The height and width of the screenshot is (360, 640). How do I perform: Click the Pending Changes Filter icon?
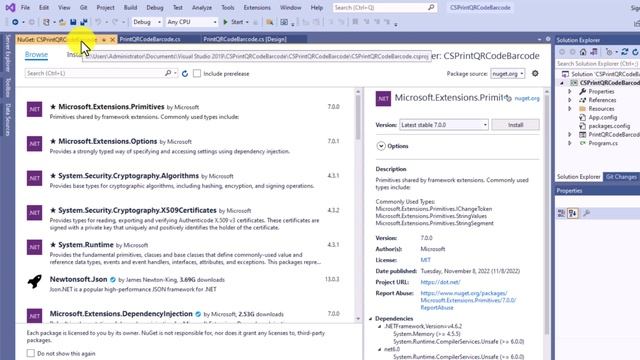609,52
